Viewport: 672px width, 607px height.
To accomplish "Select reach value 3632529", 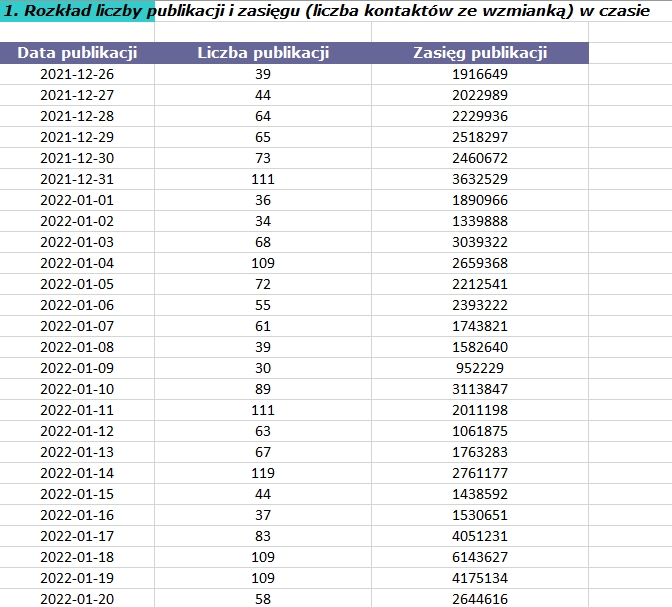I will tap(480, 179).
